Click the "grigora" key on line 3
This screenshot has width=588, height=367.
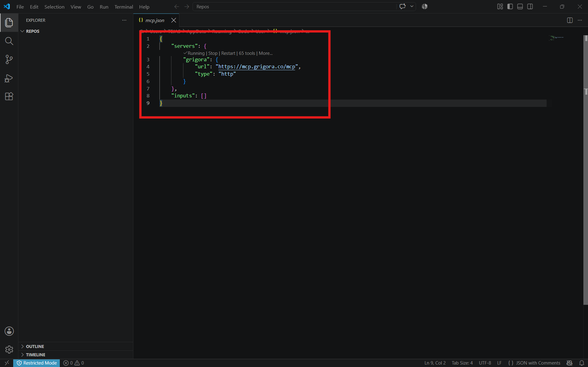(x=196, y=59)
